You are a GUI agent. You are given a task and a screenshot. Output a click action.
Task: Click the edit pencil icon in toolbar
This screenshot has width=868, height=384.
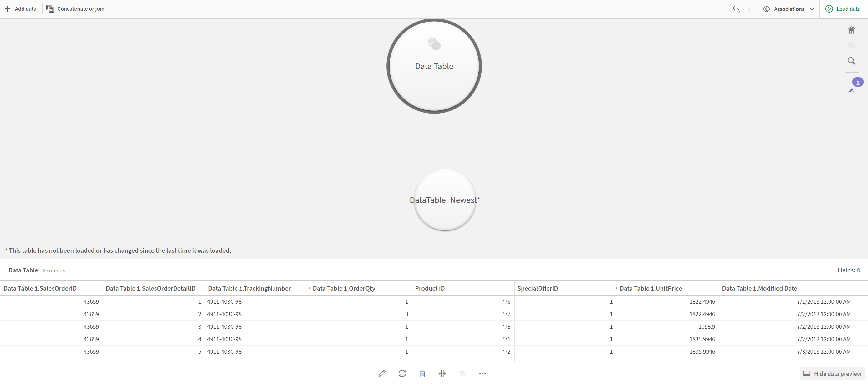click(x=382, y=373)
